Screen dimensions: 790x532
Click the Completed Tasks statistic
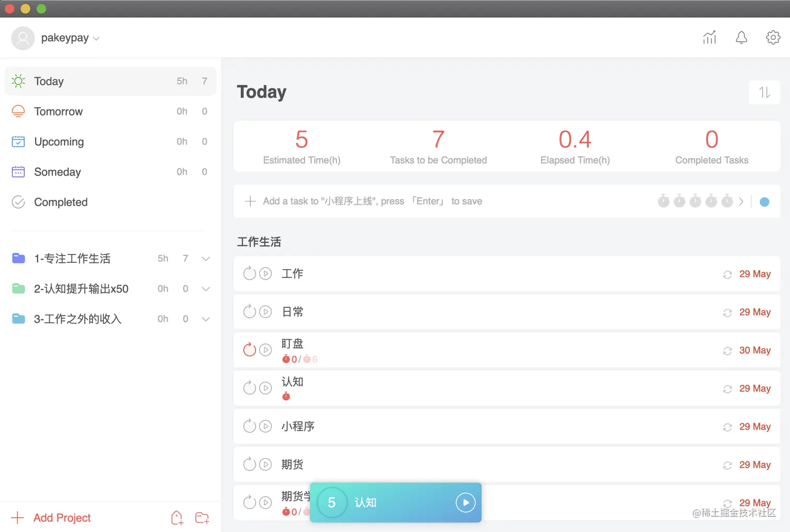click(712, 146)
